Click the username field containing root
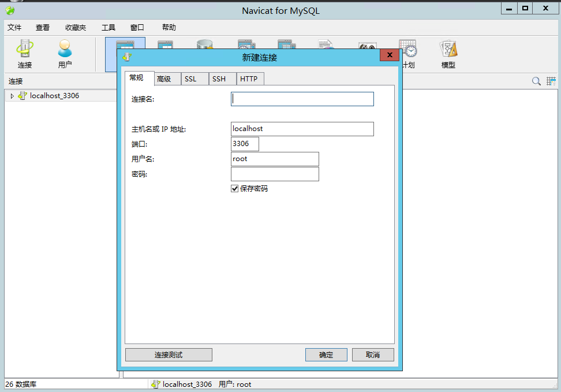 (275, 159)
